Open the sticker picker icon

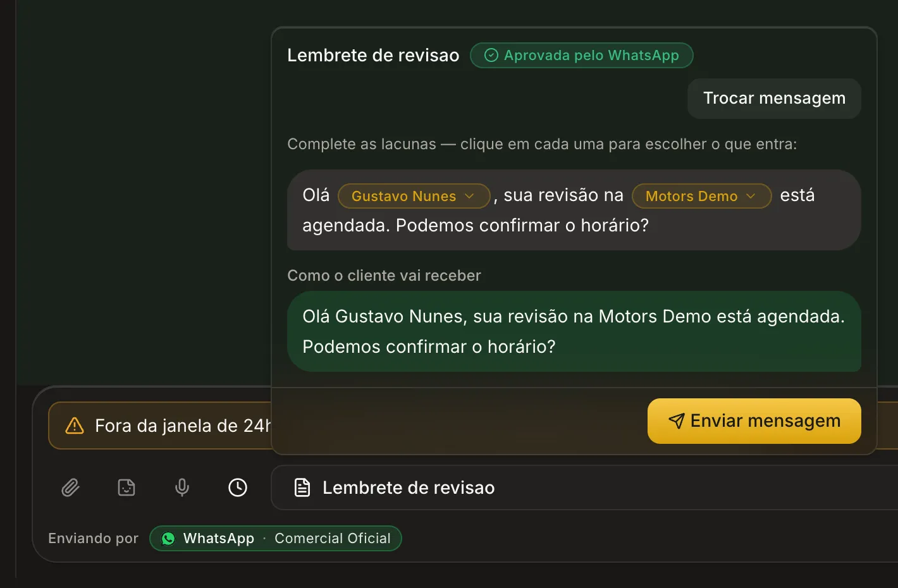[126, 487]
